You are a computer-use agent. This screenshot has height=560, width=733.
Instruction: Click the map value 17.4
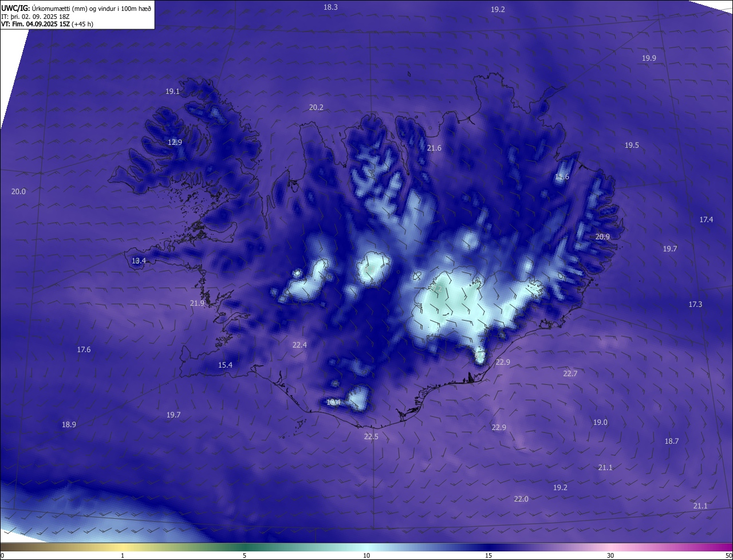[706, 220]
